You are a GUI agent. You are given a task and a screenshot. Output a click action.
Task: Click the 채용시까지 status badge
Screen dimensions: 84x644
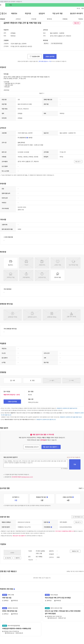point(77,23)
